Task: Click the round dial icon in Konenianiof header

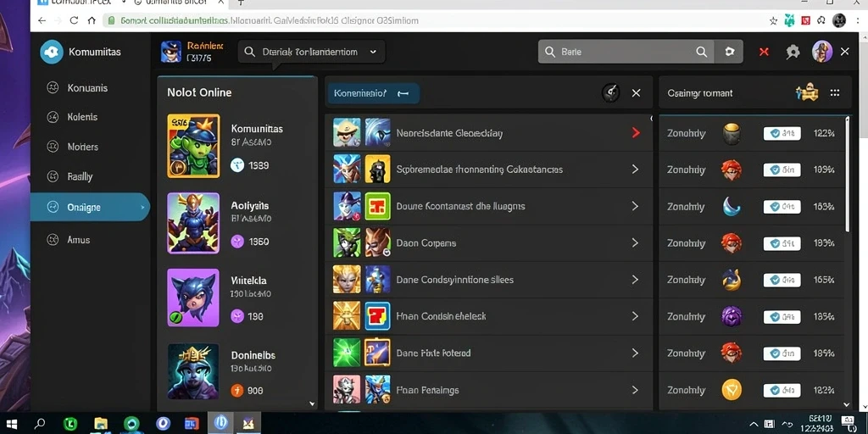Action: pos(610,93)
